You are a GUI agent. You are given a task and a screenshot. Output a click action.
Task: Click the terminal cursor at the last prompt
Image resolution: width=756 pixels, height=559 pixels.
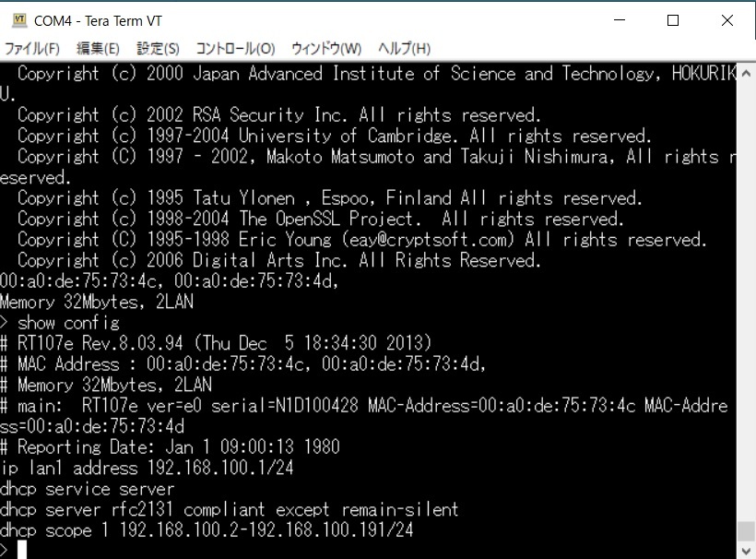pos(22,550)
